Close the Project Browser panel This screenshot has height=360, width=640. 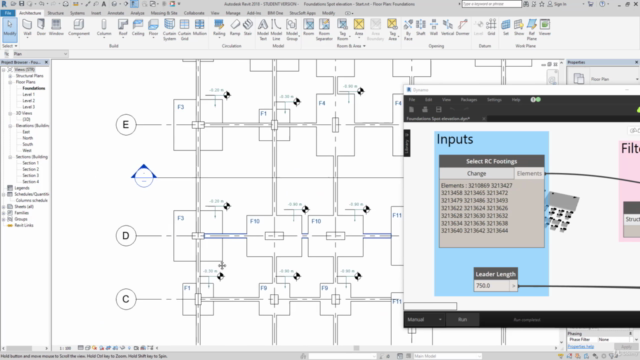[x=46, y=62]
